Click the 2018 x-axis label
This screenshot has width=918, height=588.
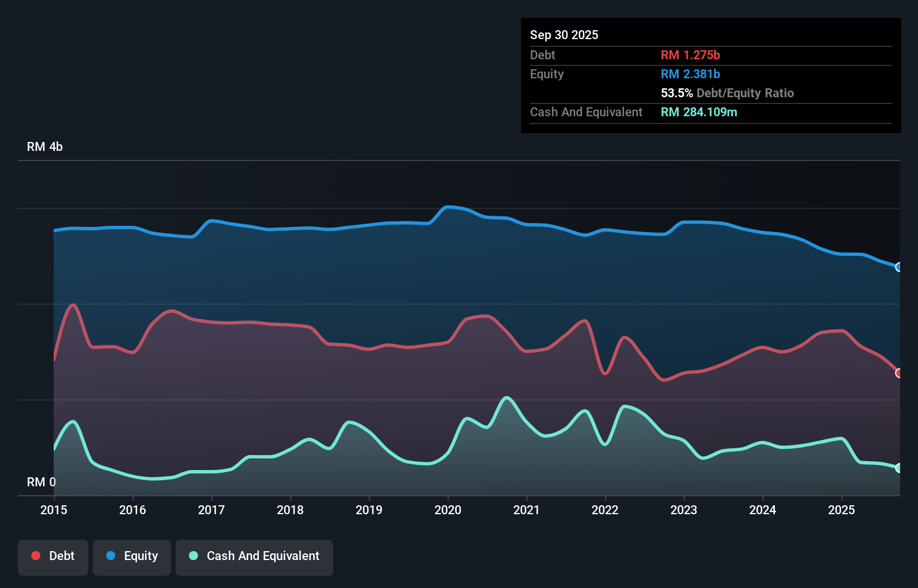(290, 510)
